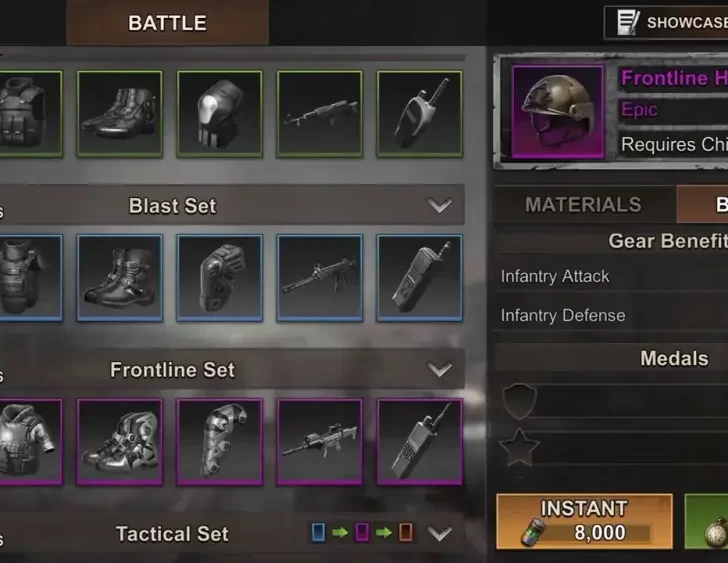Click the Frontline Helmet preview thumbnail
This screenshot has height=563, width=728.
[x=558, y=112]
